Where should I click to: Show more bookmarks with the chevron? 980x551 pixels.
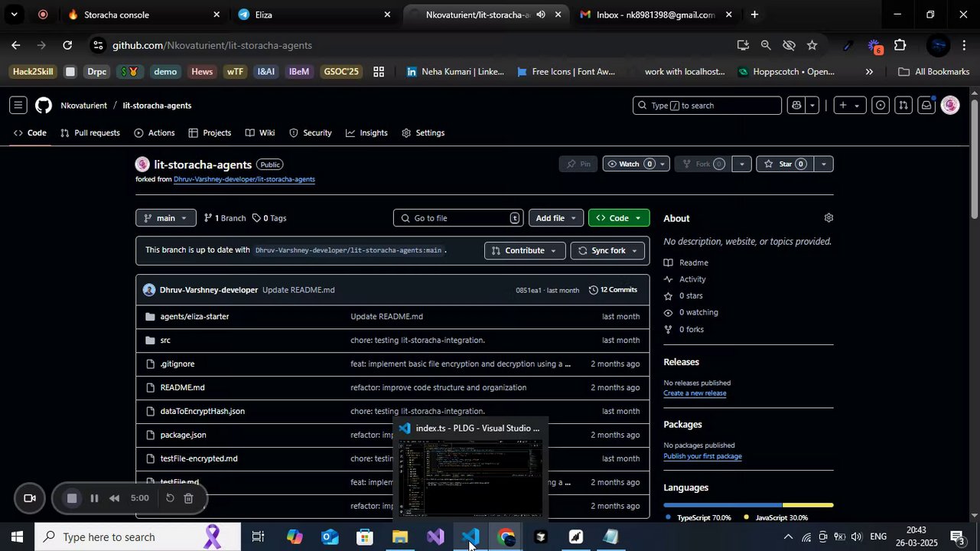[x=869, y=72]
